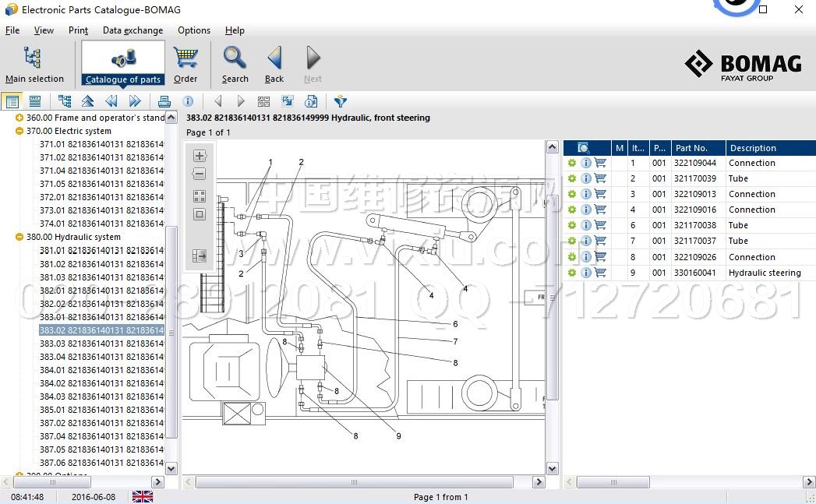Toggle the list view mode button

point(12,101)
